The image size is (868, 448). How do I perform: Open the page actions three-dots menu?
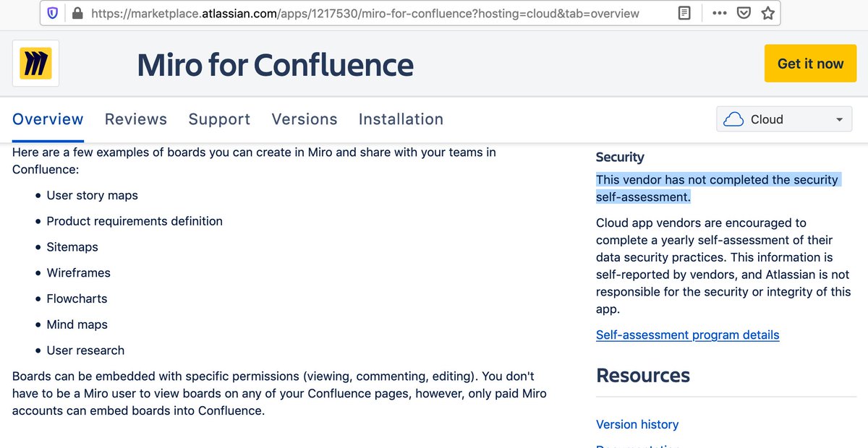(720, 13)
